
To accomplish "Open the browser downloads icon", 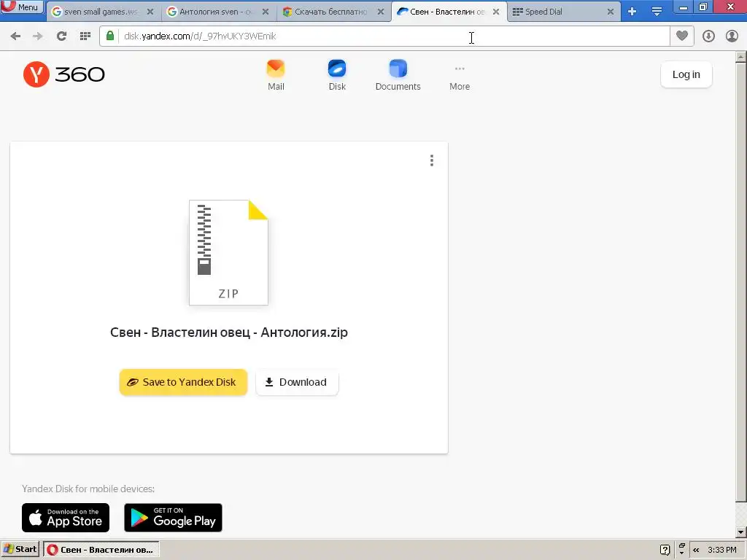I will (708, 36).
